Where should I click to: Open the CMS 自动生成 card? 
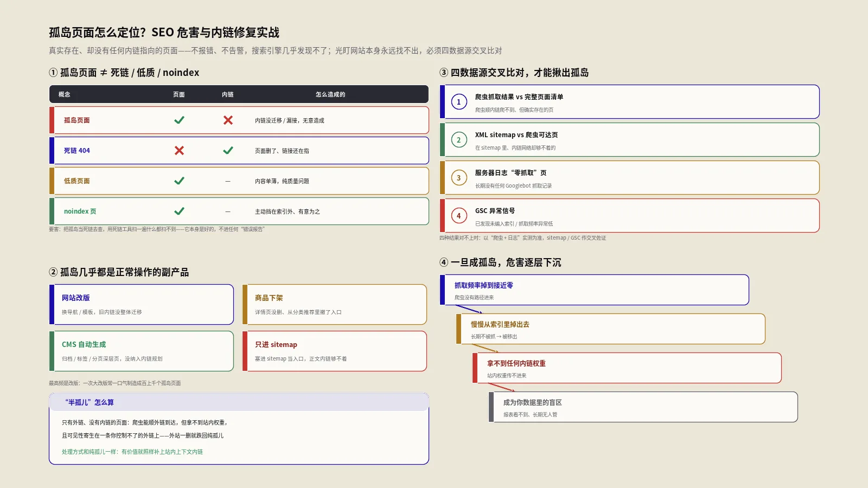(142, 351)
